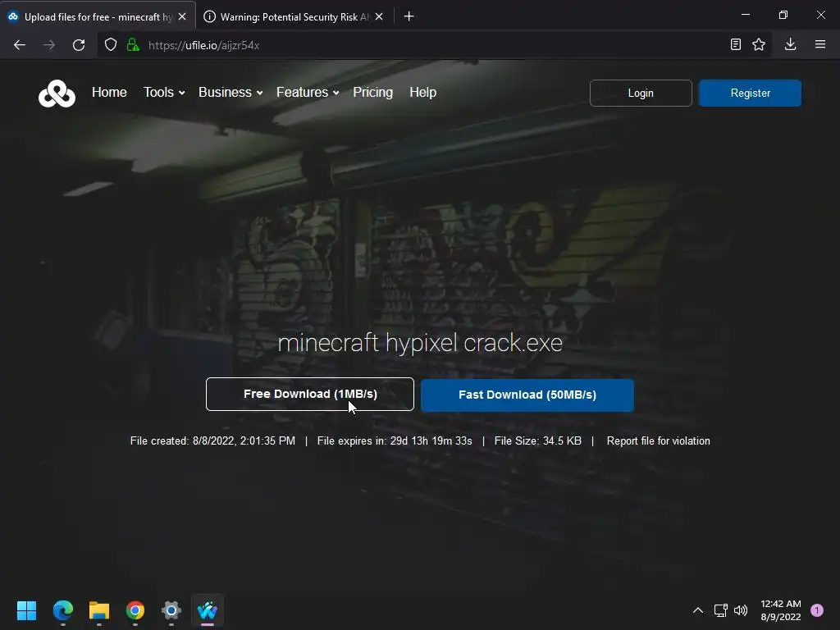Open the browser downloads panel icon

[790, 44]
